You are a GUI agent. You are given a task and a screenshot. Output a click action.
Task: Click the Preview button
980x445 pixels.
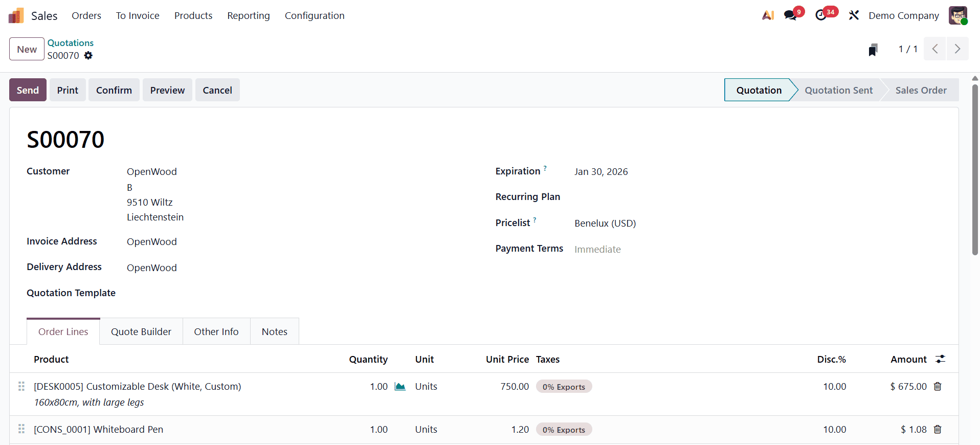[167, 90]
